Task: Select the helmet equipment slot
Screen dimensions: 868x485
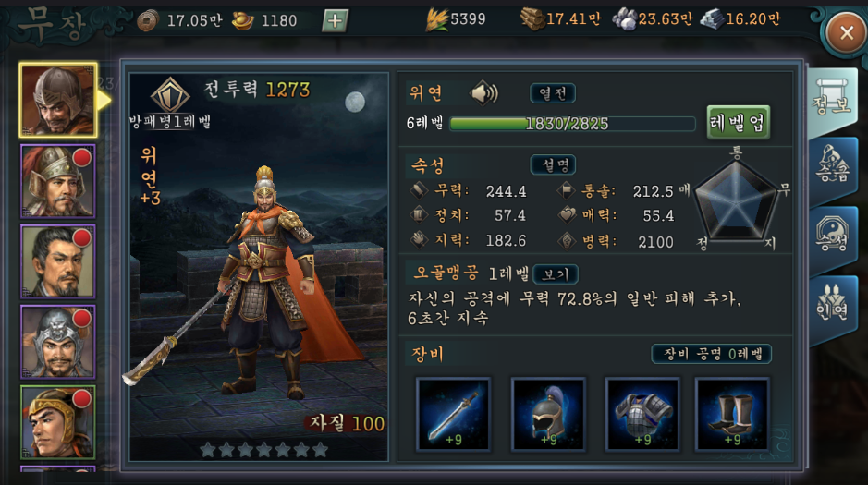Action: 548,414
